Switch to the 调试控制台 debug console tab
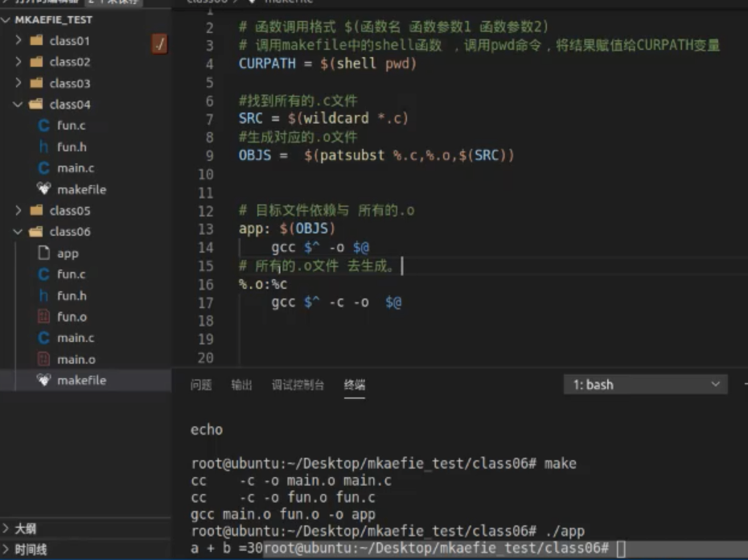 pyautogui.click(x=298, y=385)
